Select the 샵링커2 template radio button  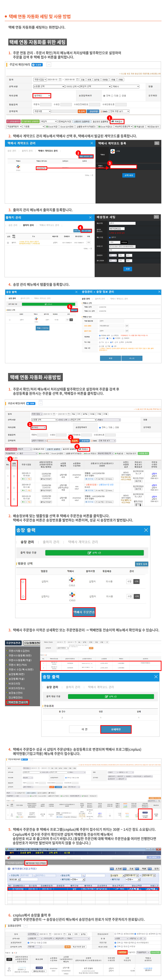[x=23, y=597]
